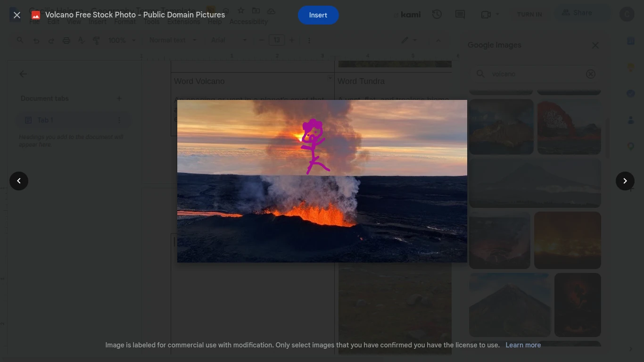Click the Undo arrow in Docs toolbar

pyautogui.click(x=36, y=41)
